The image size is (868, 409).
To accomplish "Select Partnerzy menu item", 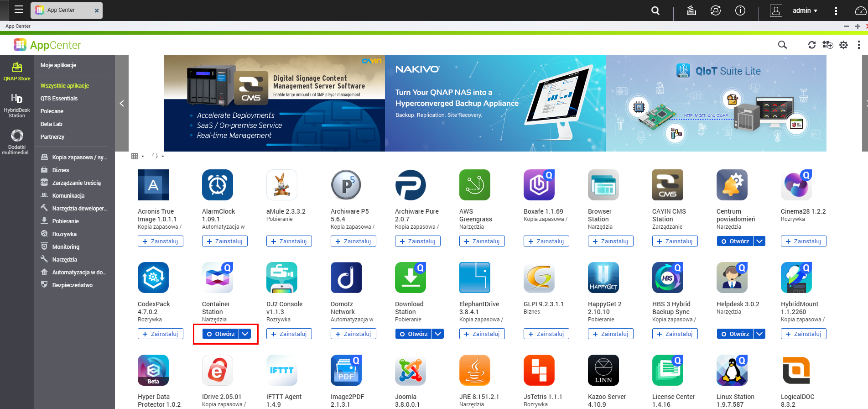I will [52, 137].
